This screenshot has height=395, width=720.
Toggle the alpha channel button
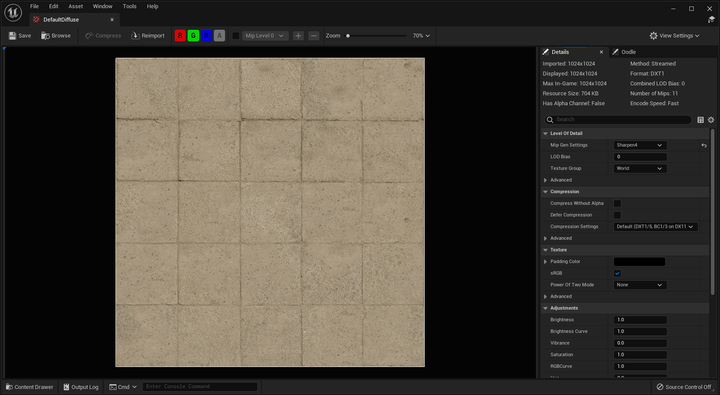tap(219, 35)
